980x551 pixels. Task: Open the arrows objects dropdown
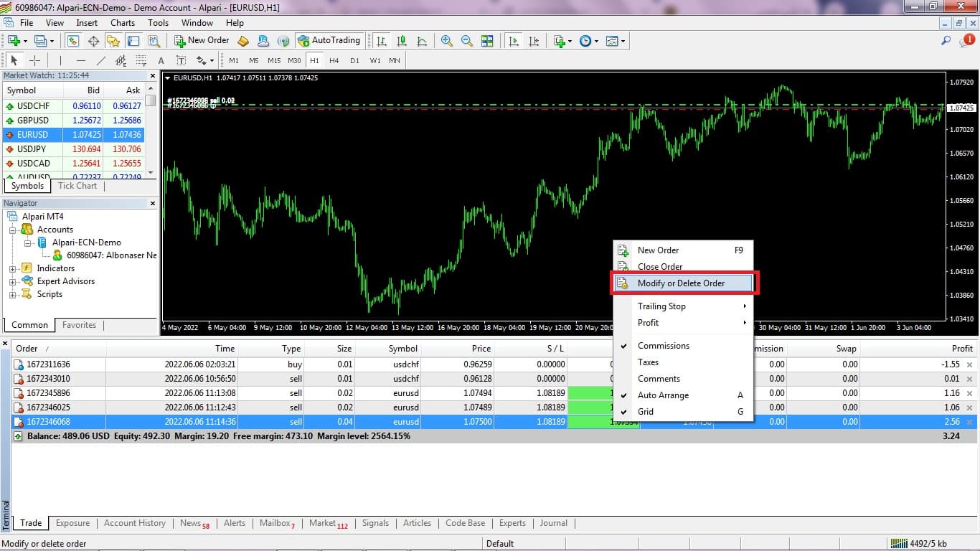(205, 60)
